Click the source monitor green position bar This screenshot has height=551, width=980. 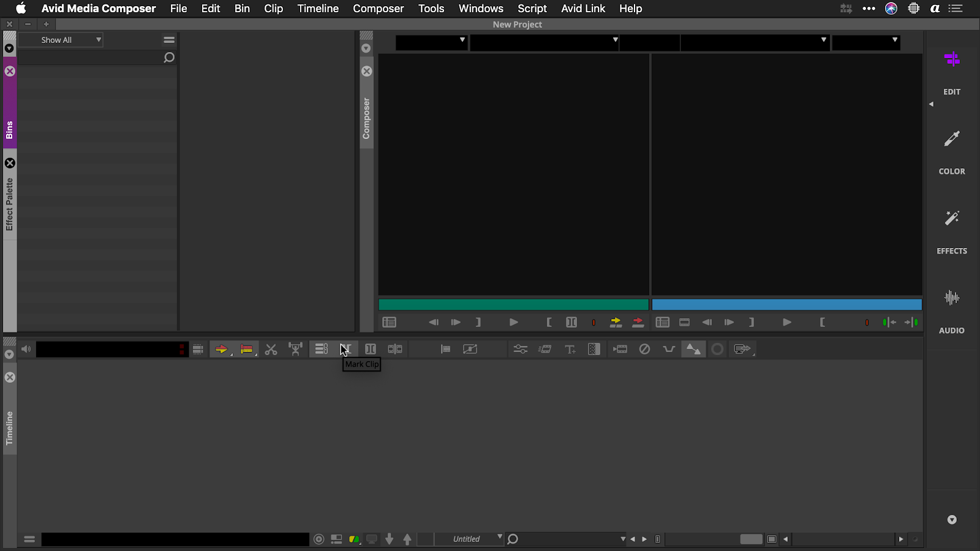(x=513, y=304)
